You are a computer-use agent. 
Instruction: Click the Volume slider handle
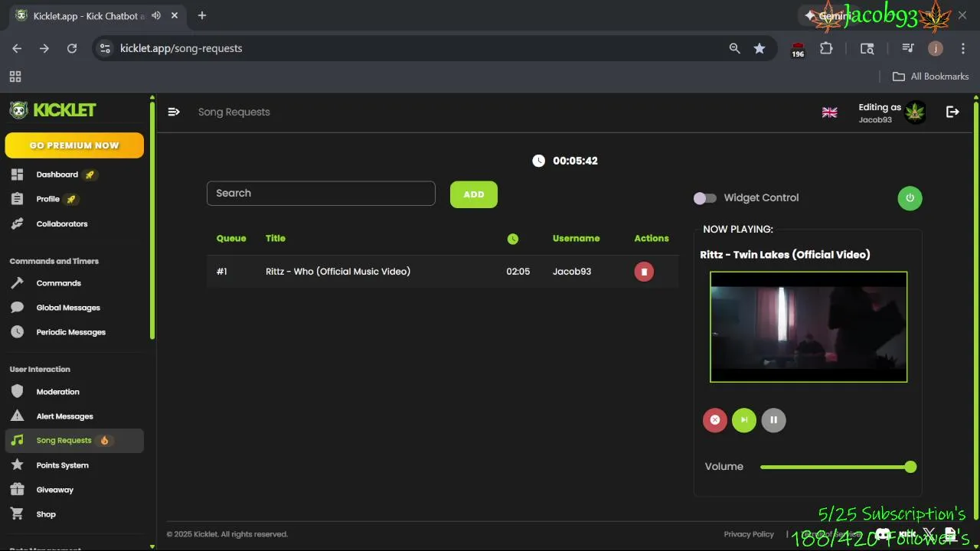[910, 467]
